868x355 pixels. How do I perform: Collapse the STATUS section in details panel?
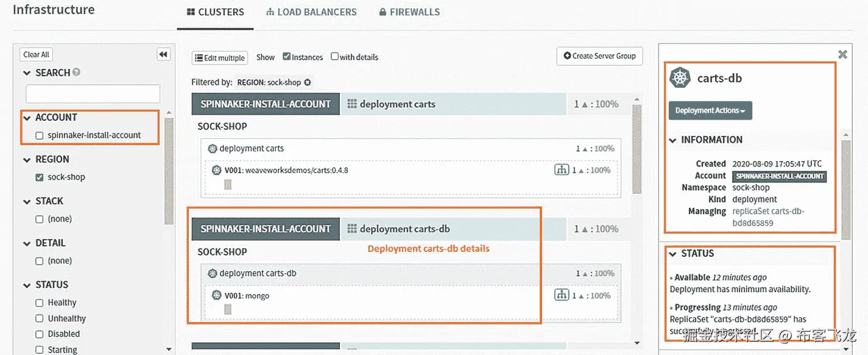tap(673, 254)
